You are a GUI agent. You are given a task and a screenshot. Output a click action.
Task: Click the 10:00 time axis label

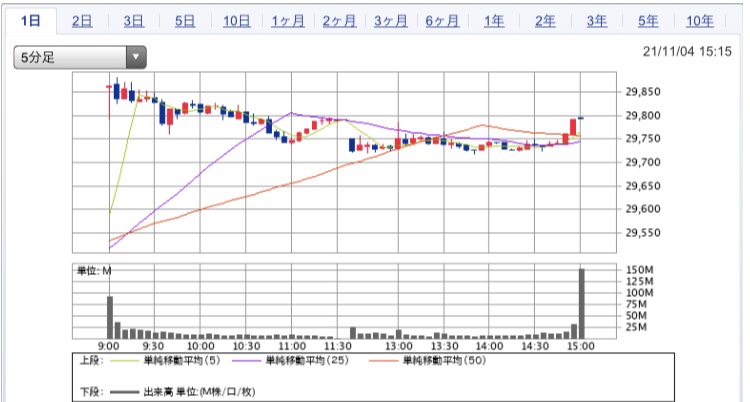coord(200,346)
